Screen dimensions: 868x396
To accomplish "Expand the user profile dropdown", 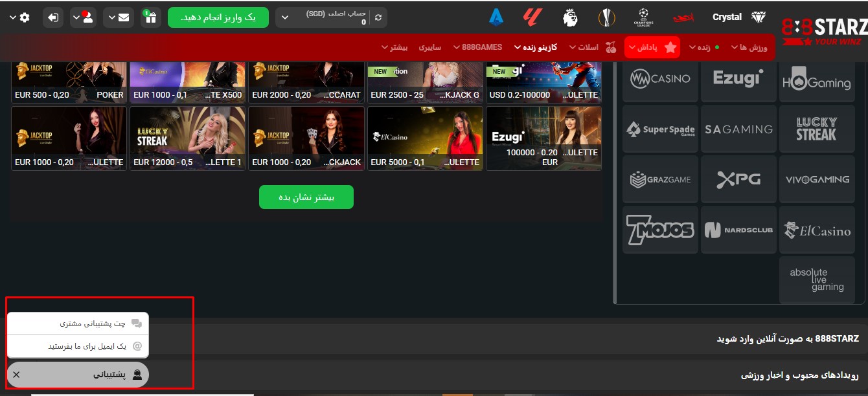I will (x=83, y=17).
